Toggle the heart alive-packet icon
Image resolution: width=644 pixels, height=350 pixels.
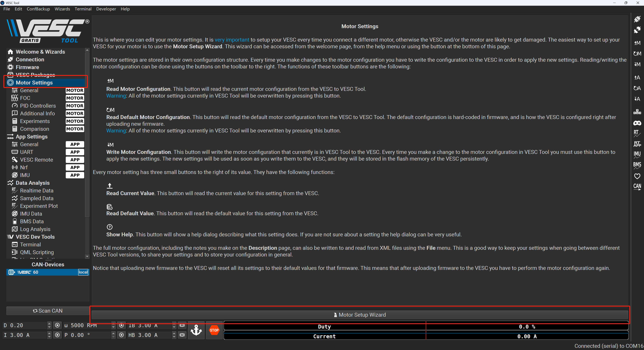coord(637,176)
